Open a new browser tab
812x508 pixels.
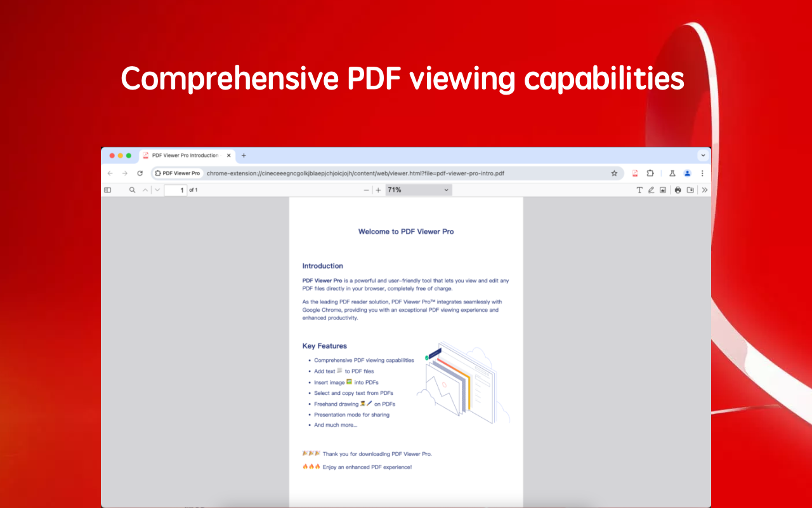[x=244, y=156]
